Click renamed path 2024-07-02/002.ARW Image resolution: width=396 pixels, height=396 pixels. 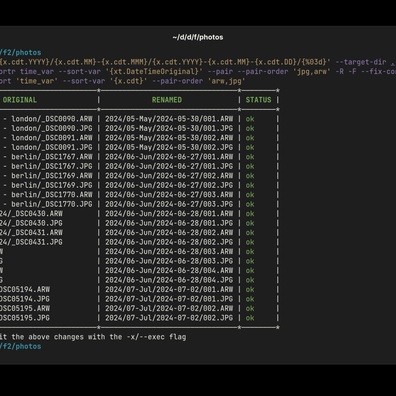tap(169, 308)
